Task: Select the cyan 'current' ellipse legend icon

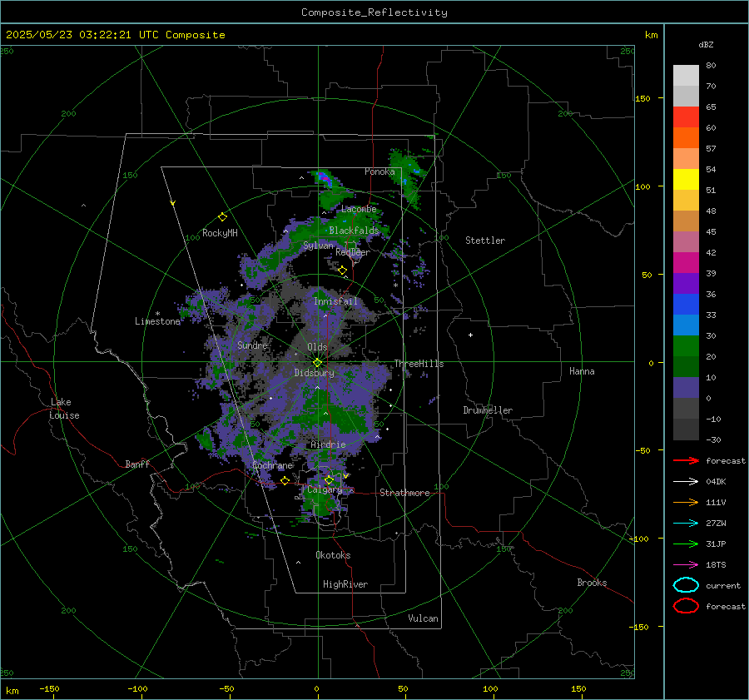Action: (686, 585)
